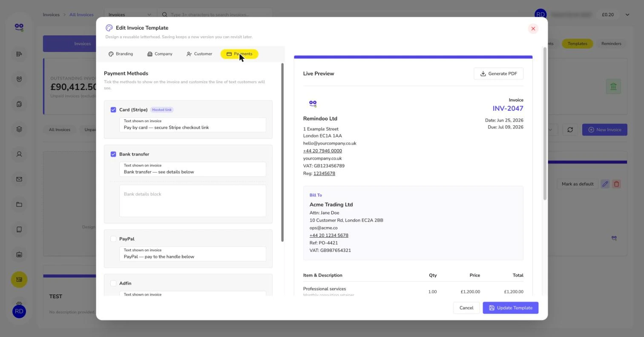Screen dimensions: 644x337
Task: Open the Reminders tab in the background page
Action: coord(611,43)
